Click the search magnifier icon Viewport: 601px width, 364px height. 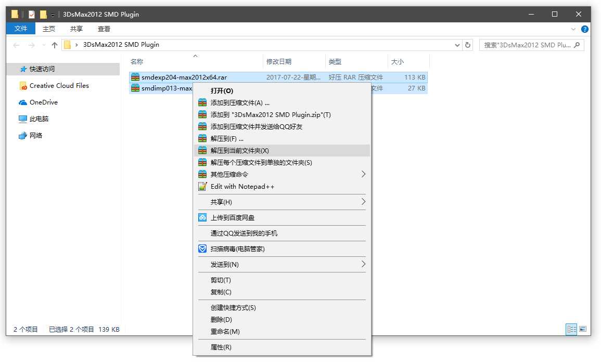(x=577, y=45)
